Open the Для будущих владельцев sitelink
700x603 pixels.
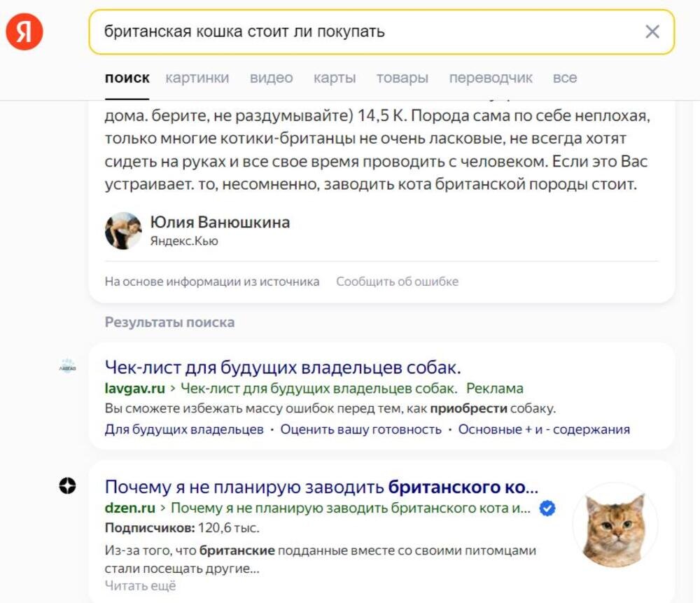184,429
